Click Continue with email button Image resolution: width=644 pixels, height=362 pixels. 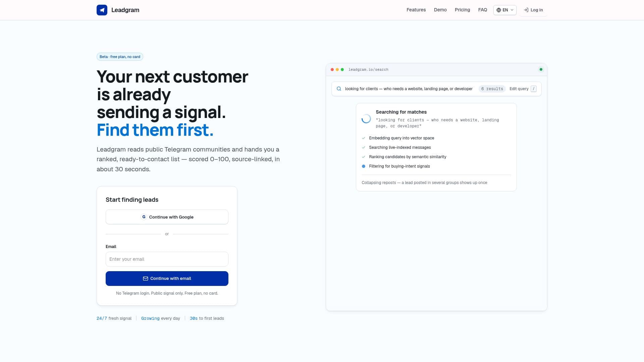click(167, 279)
